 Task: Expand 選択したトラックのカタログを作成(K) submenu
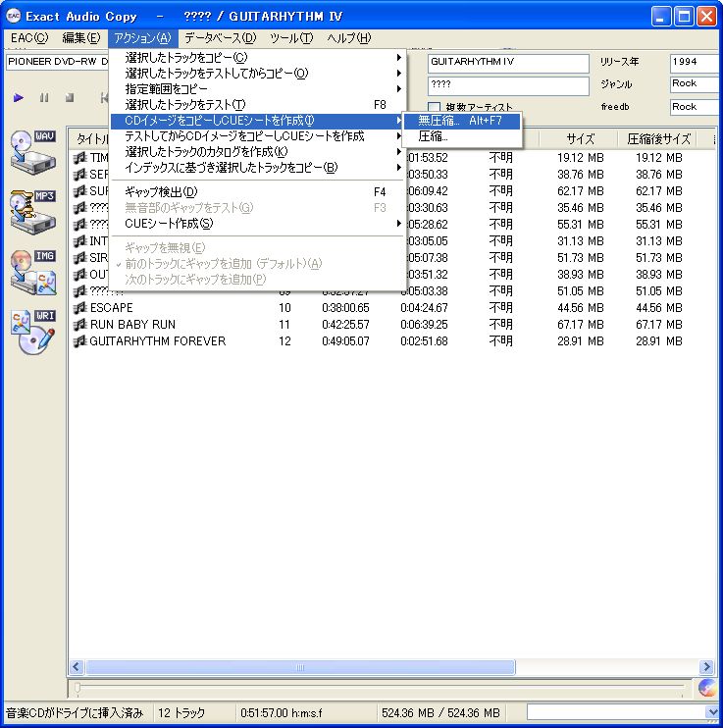[258, 152]
